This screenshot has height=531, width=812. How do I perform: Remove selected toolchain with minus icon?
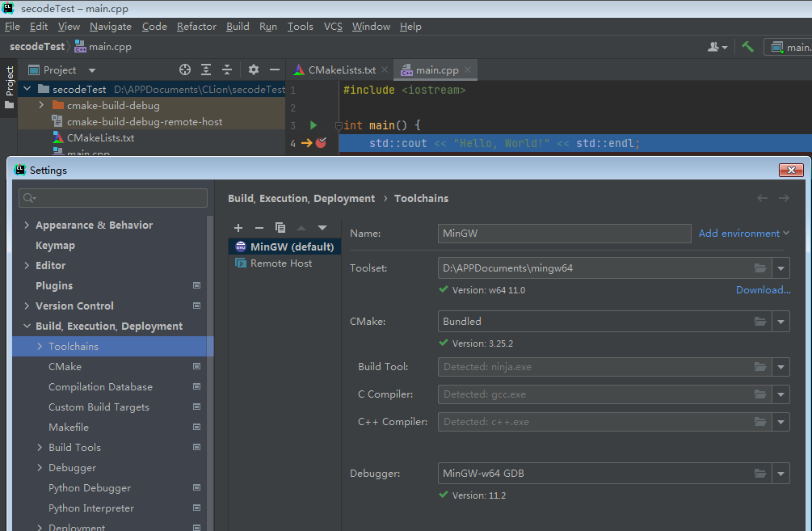[x=259, y=228]
